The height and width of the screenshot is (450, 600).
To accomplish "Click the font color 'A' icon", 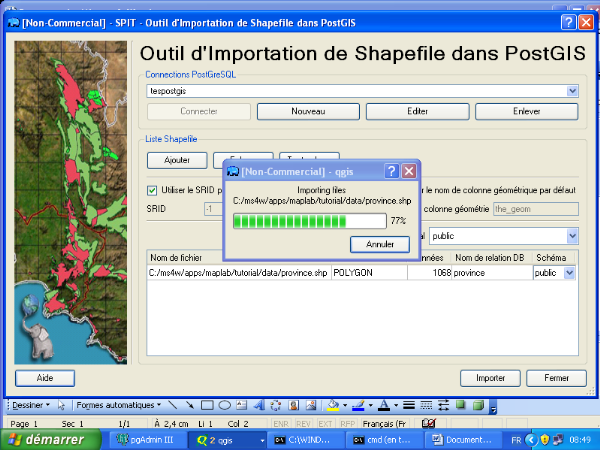I will point(384,405).
